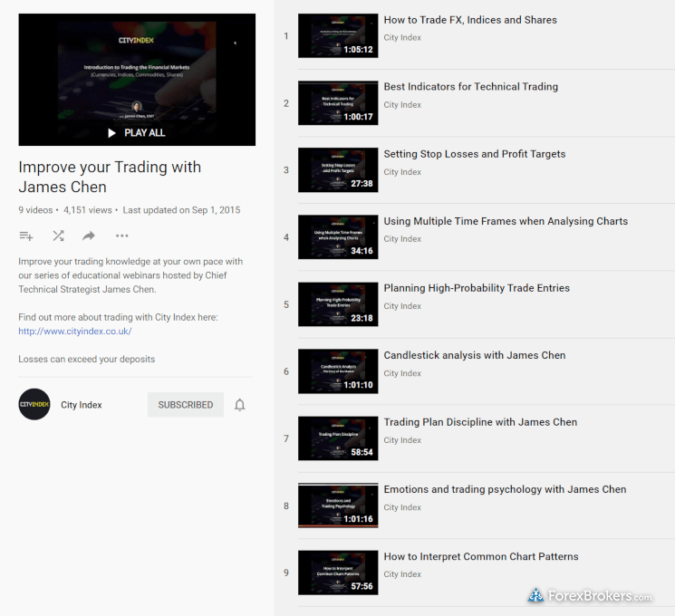Screen dimensions: 675x616
Task: Click the City Index channel avatar
Action: coord(34,404)
